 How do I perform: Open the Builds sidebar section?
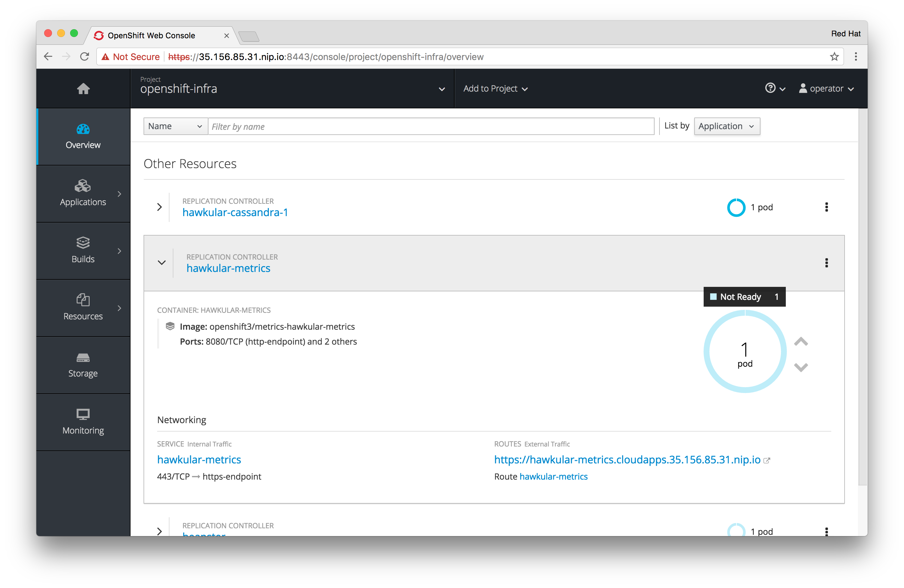83,251
